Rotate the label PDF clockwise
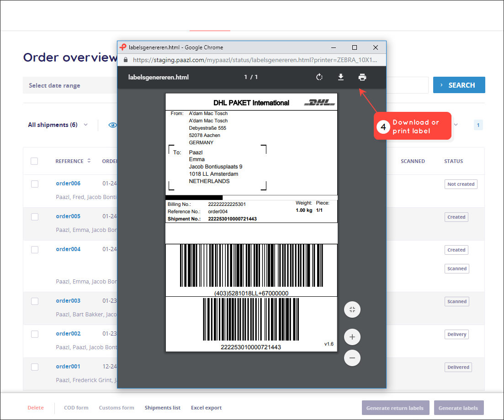The width and height of the screenshot is (504, 420). pyautogui.click(x=319, y=77)
